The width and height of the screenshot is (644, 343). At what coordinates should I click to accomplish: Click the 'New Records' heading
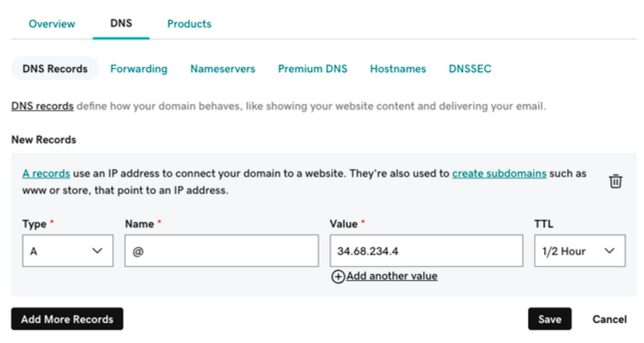pos(44,140)
